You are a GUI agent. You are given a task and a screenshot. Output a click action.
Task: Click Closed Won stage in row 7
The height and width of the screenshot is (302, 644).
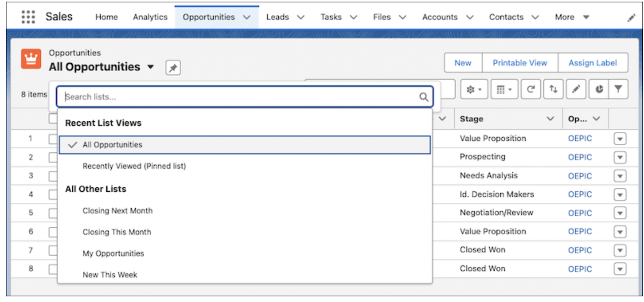(482, 250)
